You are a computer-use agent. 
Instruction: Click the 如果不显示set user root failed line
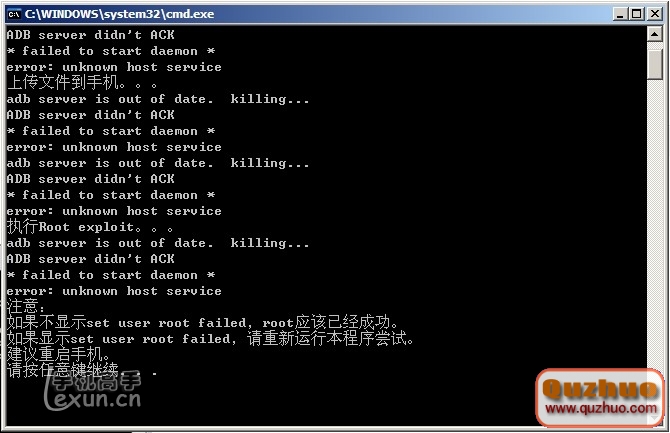pyautogui.click(x=203, y=322)
